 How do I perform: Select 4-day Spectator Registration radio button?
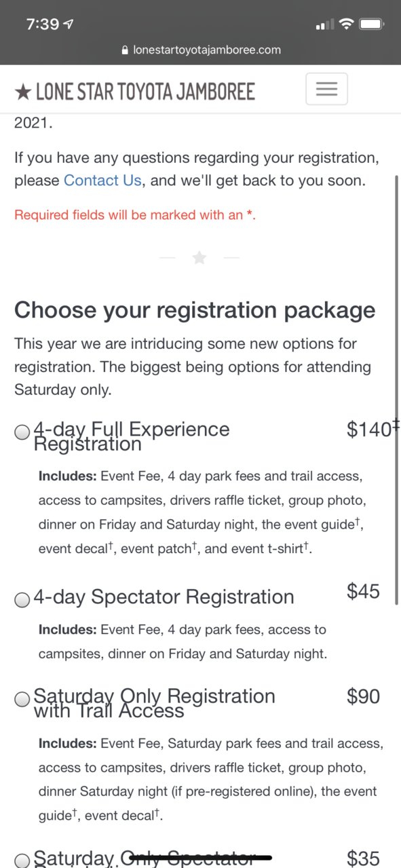(x=22, y=600)
